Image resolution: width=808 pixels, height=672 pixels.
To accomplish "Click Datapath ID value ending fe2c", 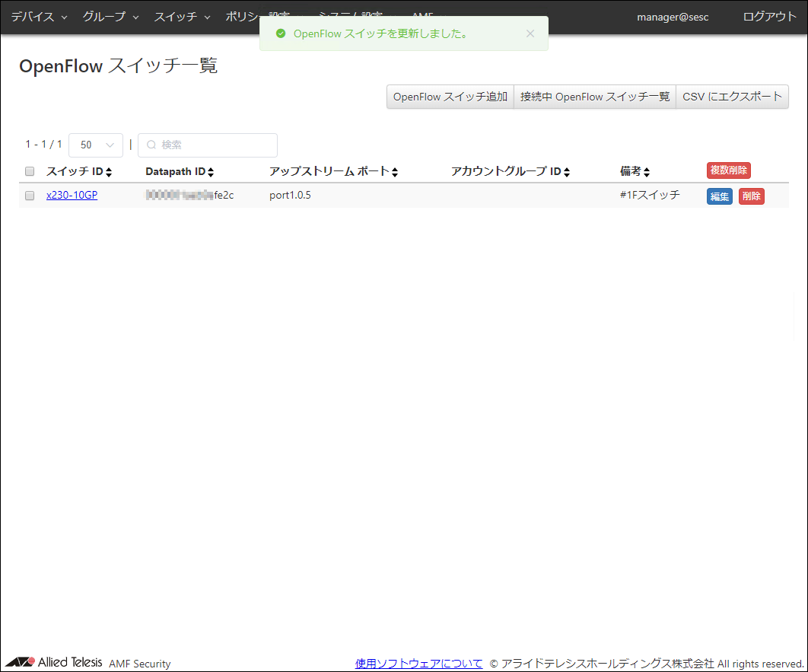I will click(x=189, y=196).
